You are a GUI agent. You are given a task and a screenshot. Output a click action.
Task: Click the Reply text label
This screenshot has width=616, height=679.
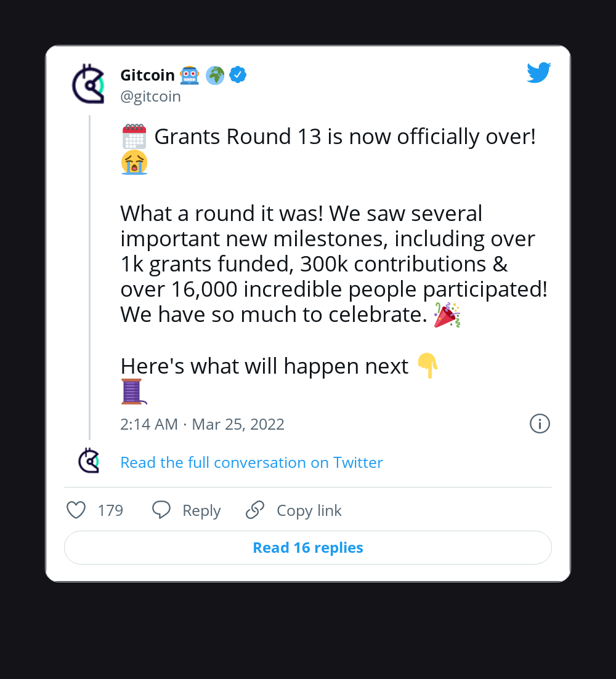[x=201, y=510]
